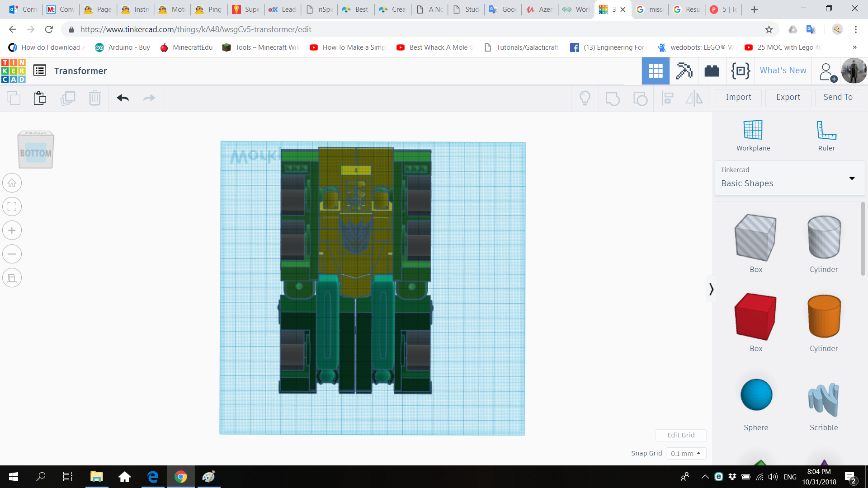
Task: Switch between perspective and orthographic view
Action: [x=12, y=277]
